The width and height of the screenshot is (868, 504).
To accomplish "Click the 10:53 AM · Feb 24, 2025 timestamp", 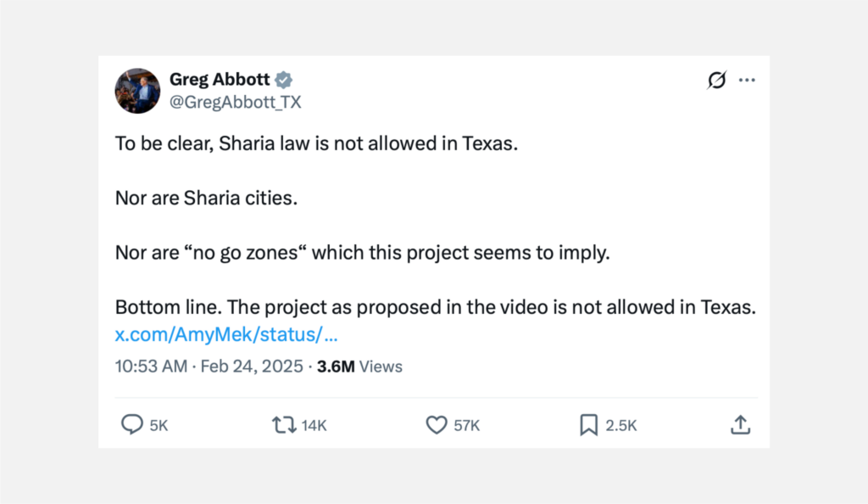I will pos(210,367).
